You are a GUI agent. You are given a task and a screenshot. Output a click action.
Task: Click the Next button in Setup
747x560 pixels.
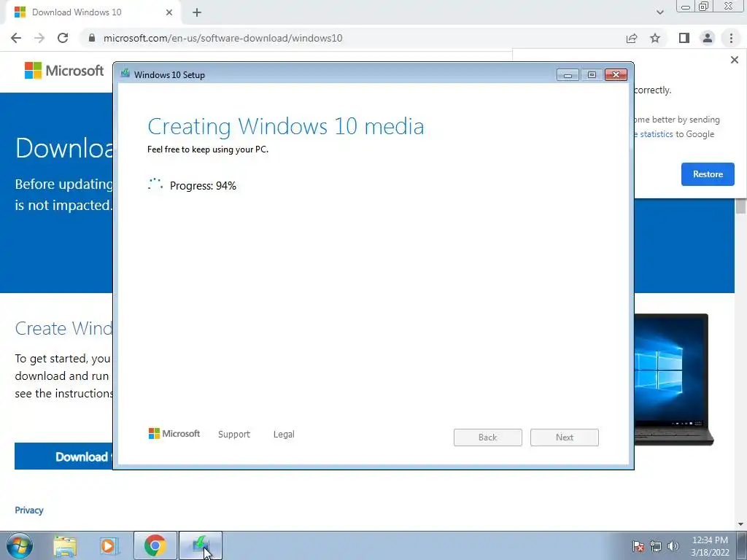[565, 437]
